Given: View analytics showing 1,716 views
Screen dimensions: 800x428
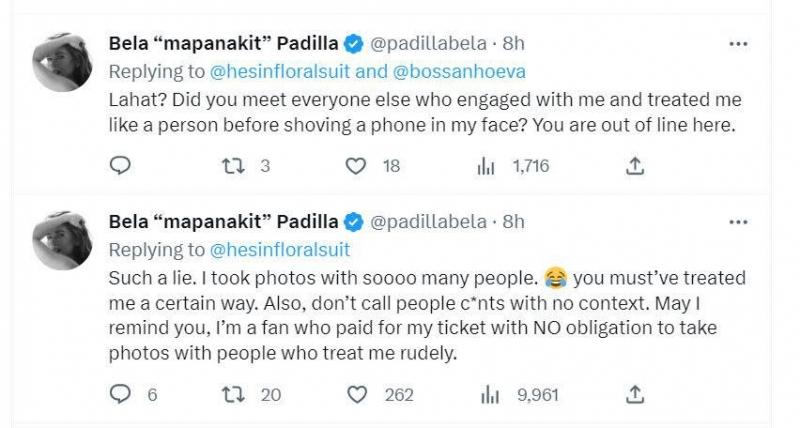Looking at the screenshot, I should (488, 167).
